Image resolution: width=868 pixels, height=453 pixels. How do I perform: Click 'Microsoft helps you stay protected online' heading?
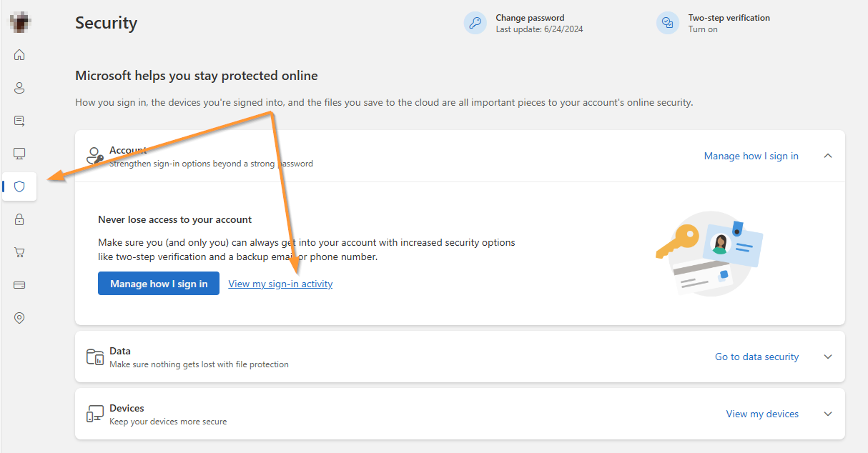point(197,76)
